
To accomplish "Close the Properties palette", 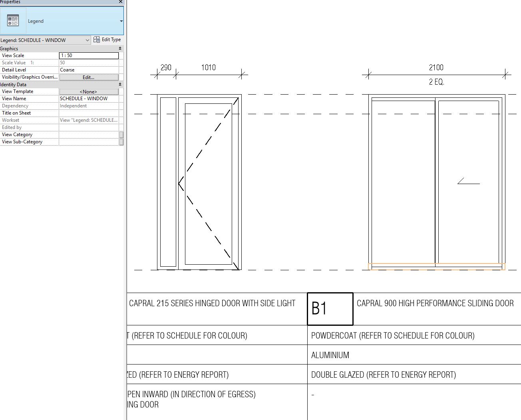I will [120, 2].
